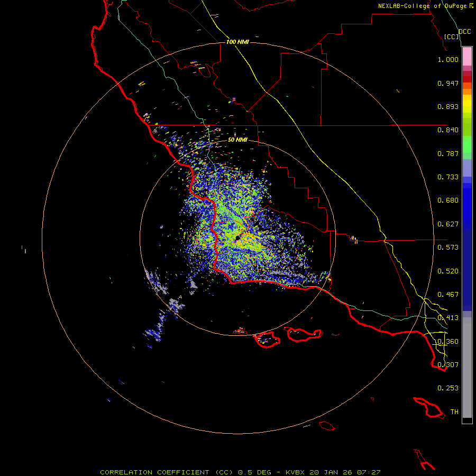Click the 0.627 color scale label
Viewport: 476px width, 476px height.
(448, 224)
